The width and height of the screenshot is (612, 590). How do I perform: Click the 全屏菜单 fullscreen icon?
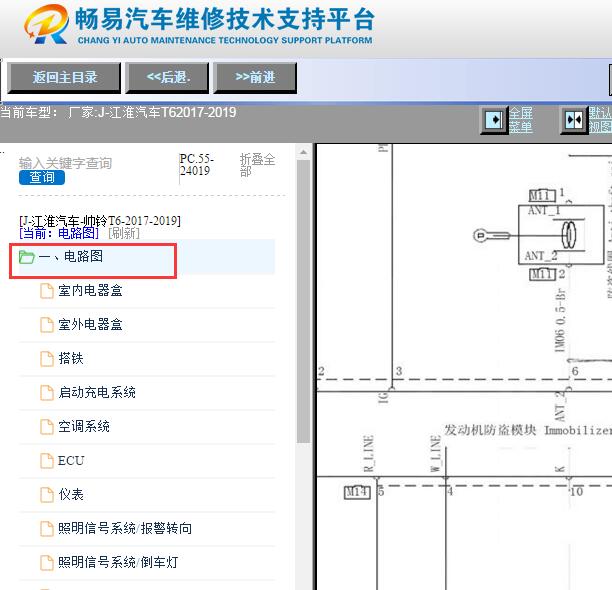coord(494,120)
